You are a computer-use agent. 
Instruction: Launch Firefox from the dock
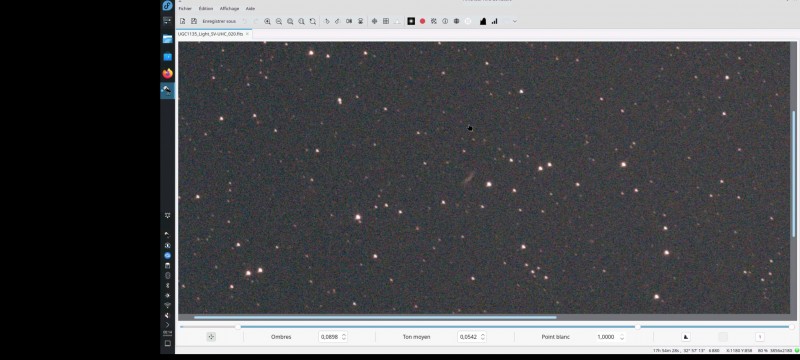(x=167, y=73)
